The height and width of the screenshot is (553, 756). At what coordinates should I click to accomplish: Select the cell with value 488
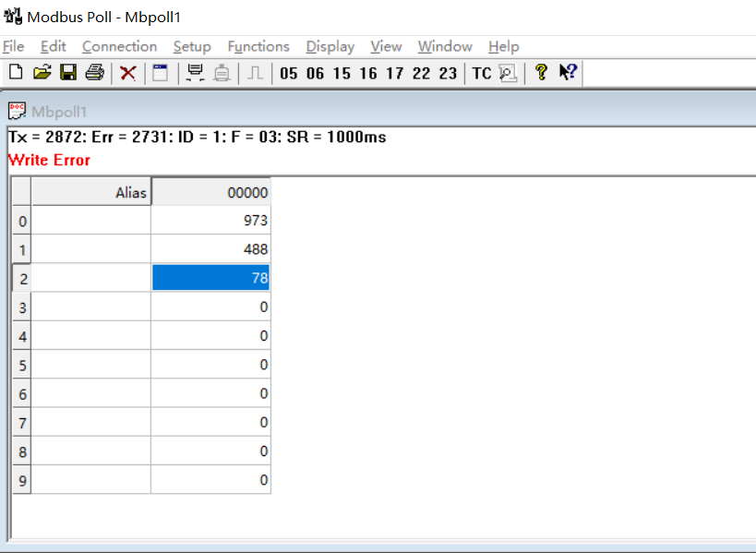(x=211, y=249)
